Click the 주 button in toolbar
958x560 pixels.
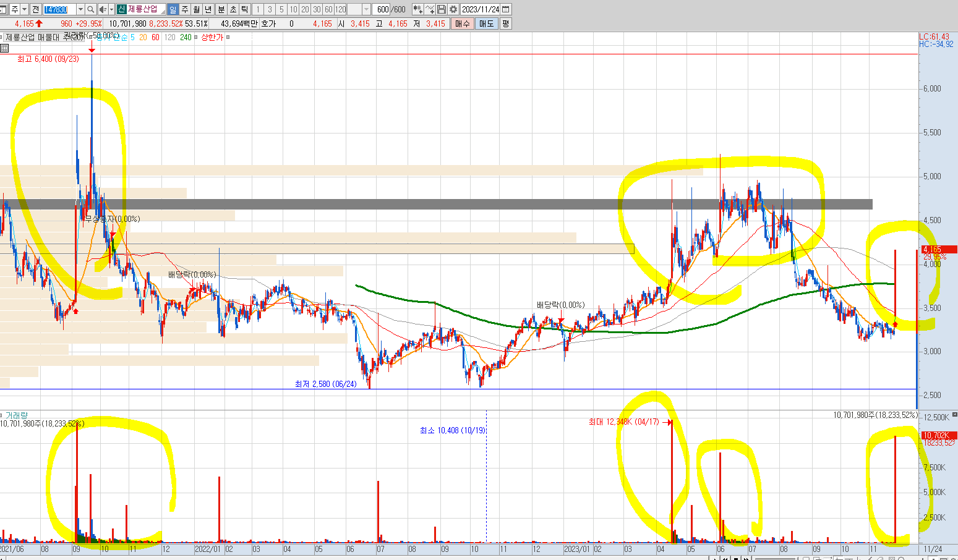pyautogui.click(x=14, y=9)
